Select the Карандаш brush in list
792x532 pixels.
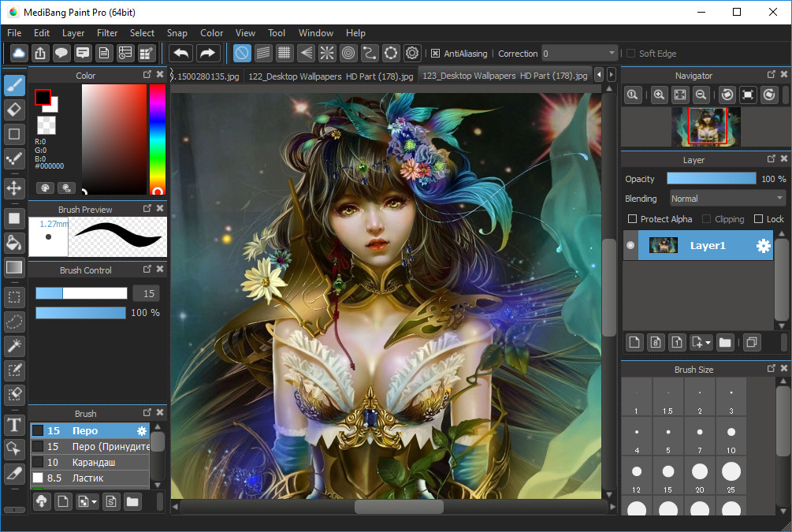(x=93, y=463)
